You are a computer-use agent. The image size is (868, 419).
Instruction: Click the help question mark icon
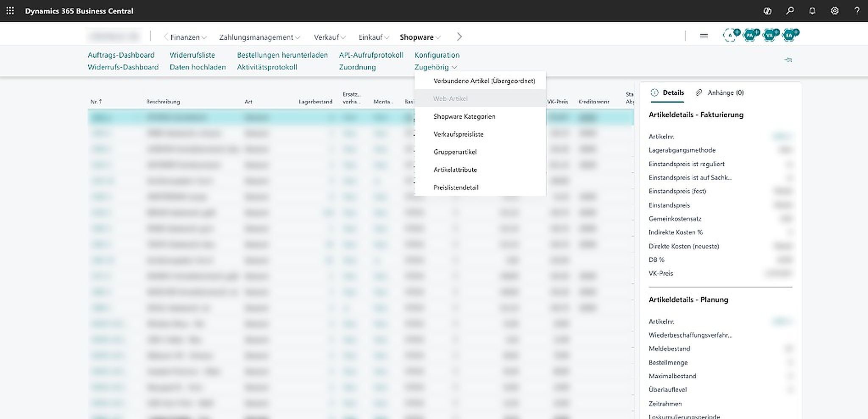857,11
